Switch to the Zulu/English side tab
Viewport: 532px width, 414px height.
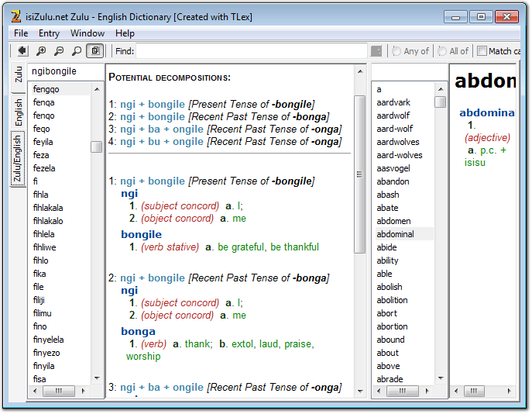[x=18, y=159]
